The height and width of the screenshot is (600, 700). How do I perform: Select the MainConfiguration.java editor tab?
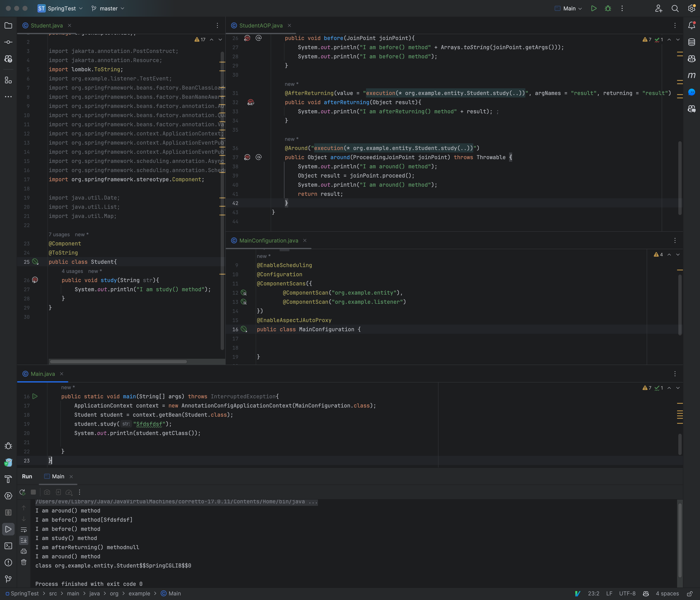pos(268,240)
